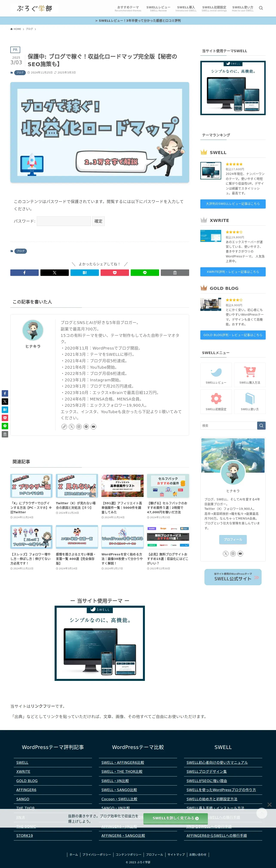This screenshot has width=276, height=868.
Task: Click the ぶろぐ学部 site logo
Action: coord(34,8)
